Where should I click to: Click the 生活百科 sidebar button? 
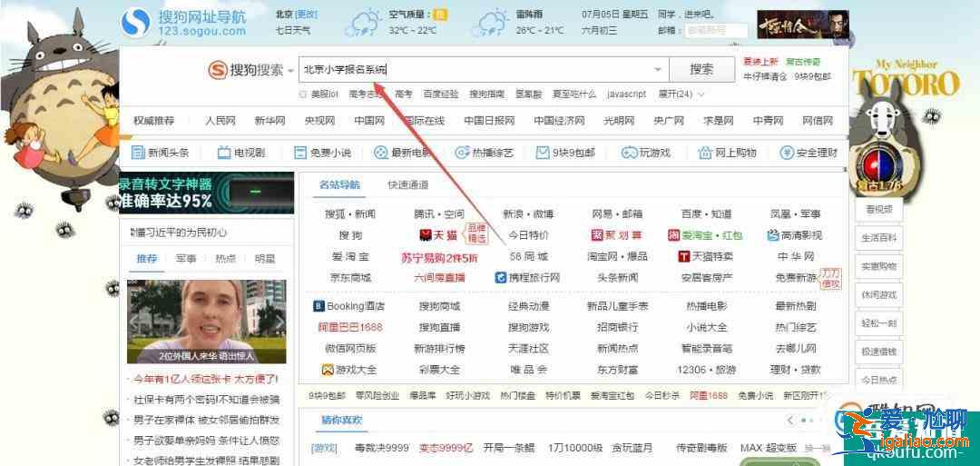tap(879, 238)
